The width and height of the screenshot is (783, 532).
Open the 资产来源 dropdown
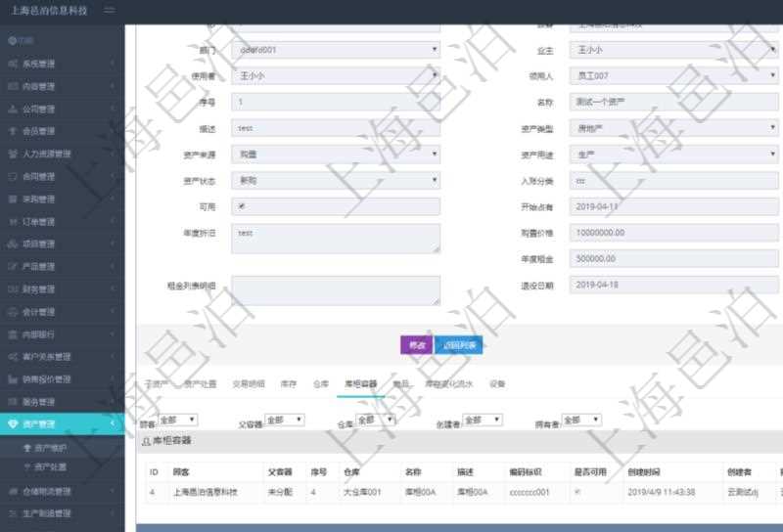coord(336,155)
